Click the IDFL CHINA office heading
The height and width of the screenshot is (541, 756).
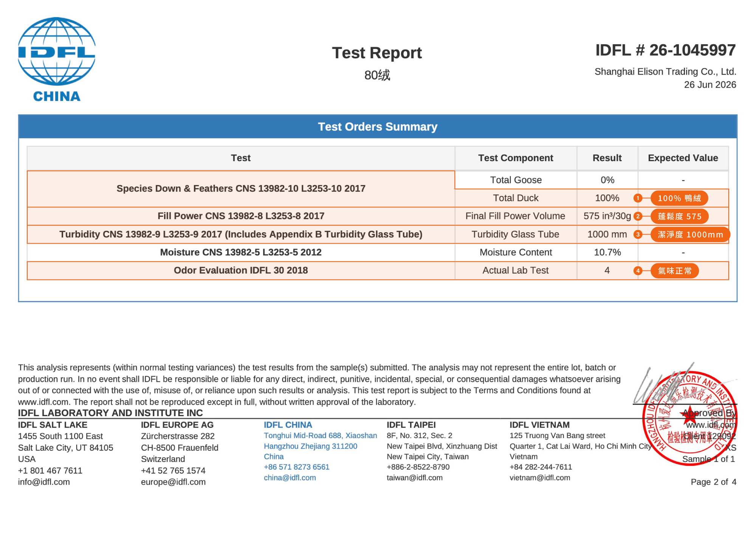pos(288,425)
